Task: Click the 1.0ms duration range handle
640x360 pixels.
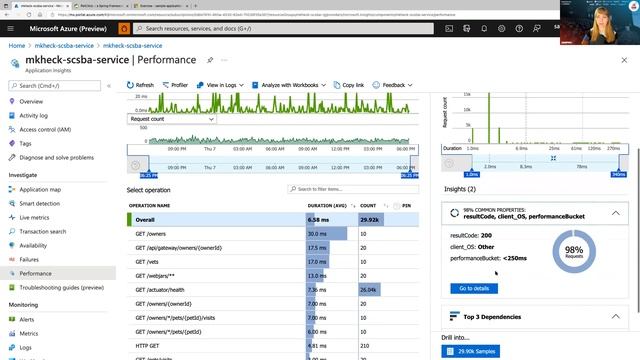Action: [472, 174]
